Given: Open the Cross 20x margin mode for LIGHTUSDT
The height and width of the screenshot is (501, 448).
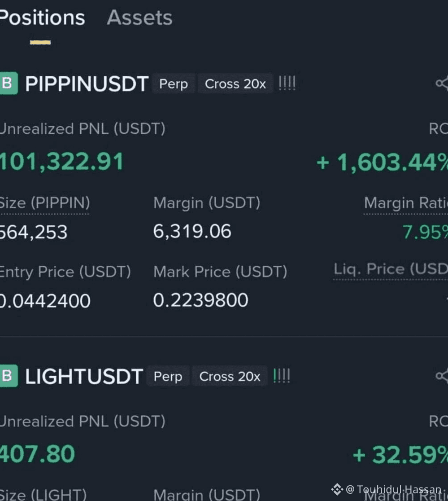Looking at the screenshot, I should pyautogui.click(x=230, y=377).
